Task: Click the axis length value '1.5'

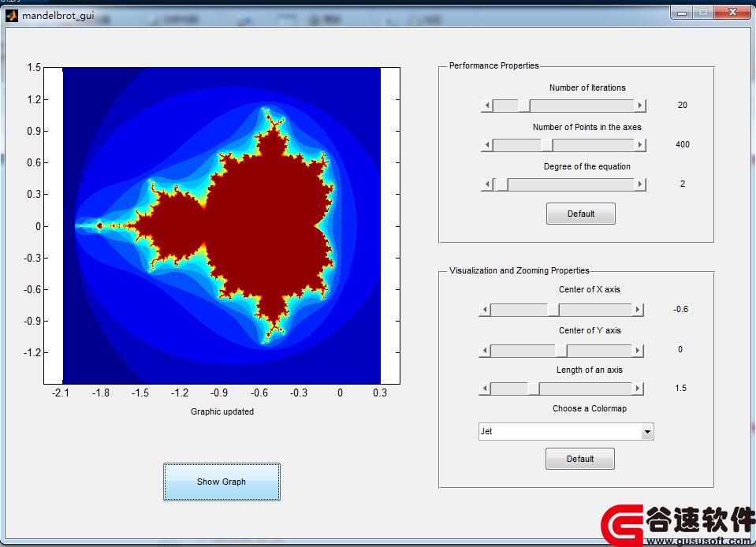Action: pos(680,389)
